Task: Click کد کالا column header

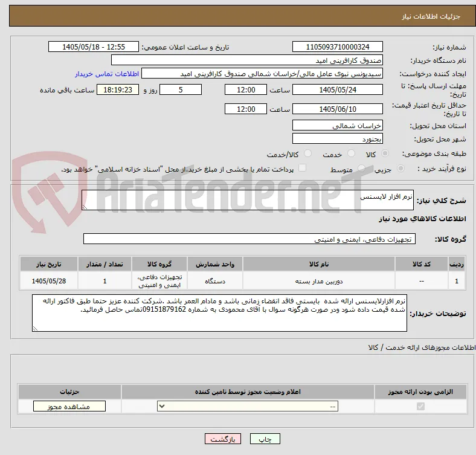Action: pos(422,264)
